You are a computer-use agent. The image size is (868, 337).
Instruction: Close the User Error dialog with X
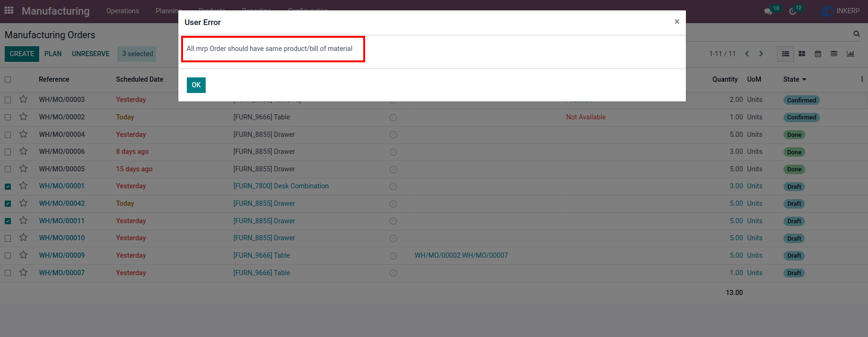[677, 22]
